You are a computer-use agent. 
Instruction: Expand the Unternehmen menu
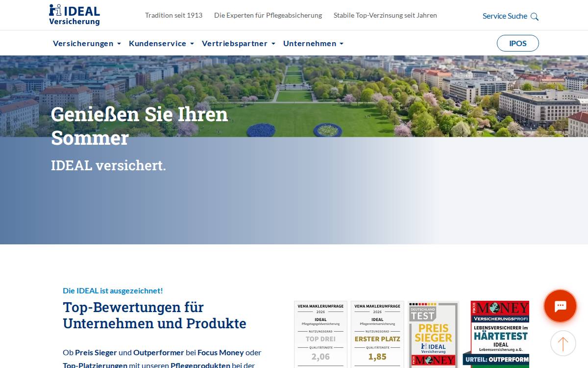313,43
